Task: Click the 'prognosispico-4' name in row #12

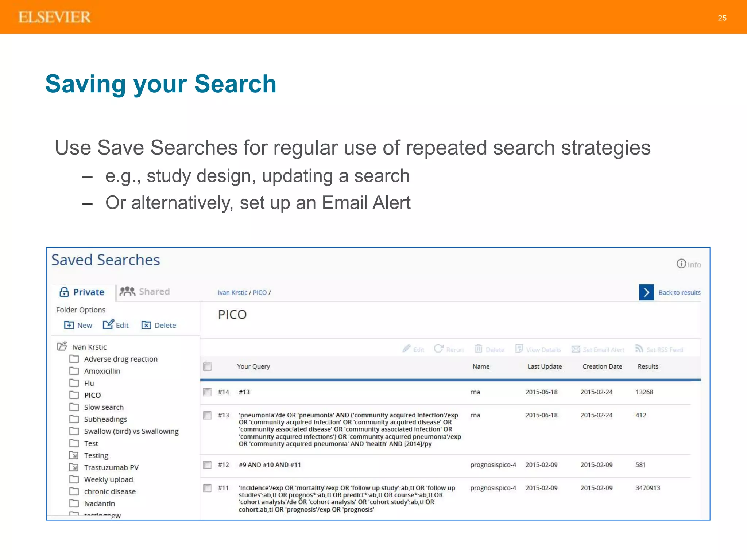Action: tap(493, 465)
